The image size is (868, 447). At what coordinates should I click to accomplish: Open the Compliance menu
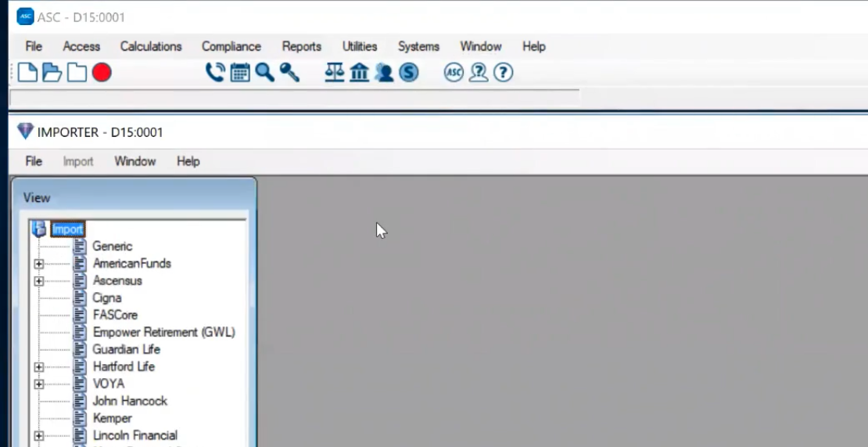pyautogui.click(x=231, y=46)
